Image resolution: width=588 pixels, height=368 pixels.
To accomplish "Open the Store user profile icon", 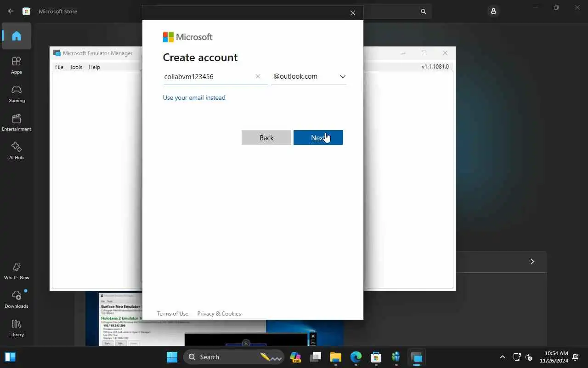I will point(493,11).
